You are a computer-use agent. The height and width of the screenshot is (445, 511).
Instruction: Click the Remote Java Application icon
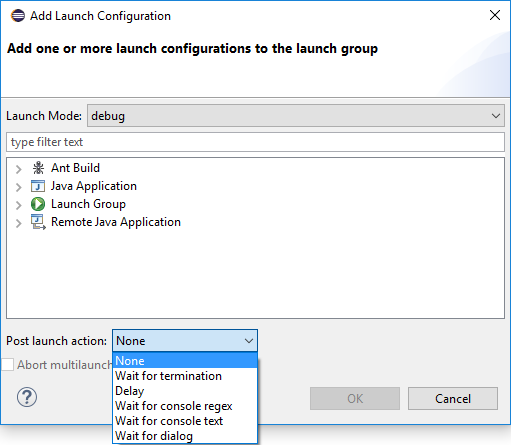(x=38, y=222)
